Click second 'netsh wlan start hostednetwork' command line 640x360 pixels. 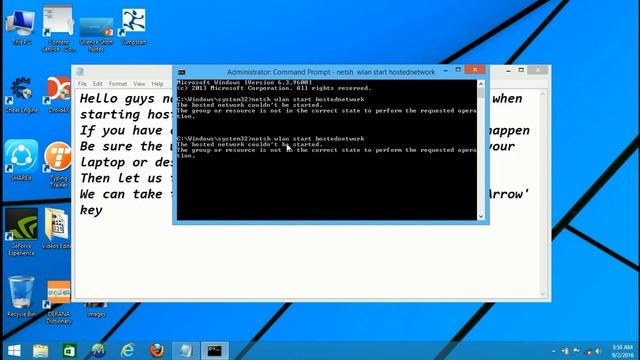(271, 139)
